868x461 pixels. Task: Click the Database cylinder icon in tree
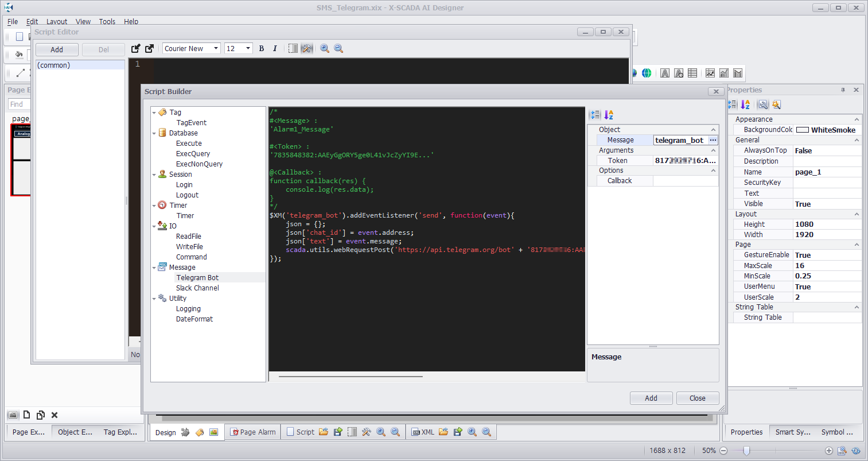click(x=162, y=133)
